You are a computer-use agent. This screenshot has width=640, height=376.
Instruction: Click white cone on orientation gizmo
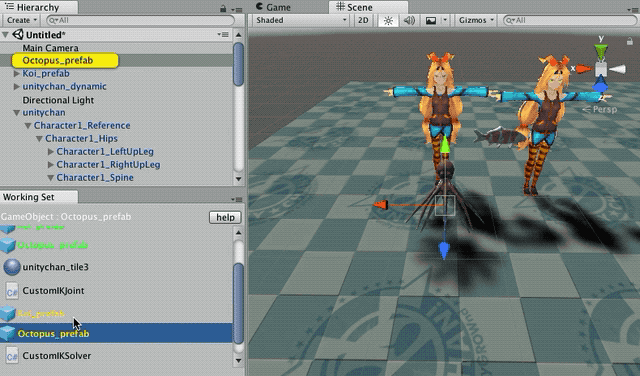click(618, 69)
